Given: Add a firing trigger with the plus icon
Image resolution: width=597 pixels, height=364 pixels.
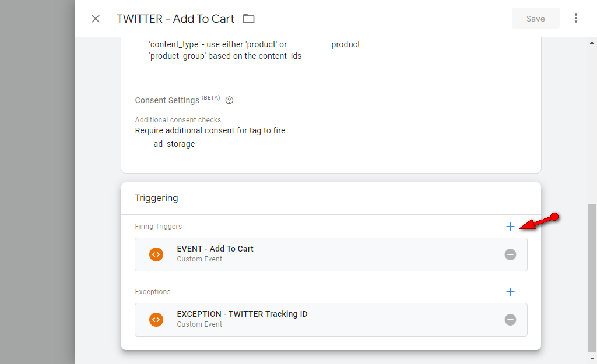Looking at the screenshot, I should 510,227.
